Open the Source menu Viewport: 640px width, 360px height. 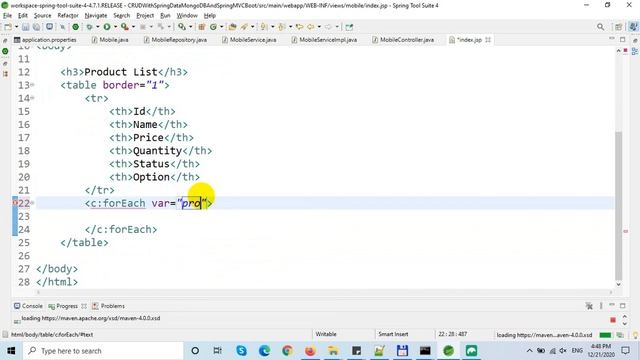(42, 16)
